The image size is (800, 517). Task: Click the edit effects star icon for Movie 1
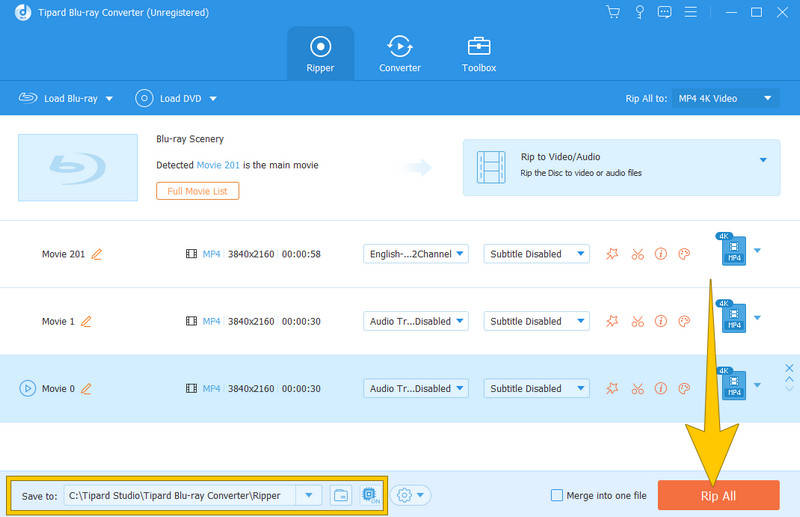[612, 321]
